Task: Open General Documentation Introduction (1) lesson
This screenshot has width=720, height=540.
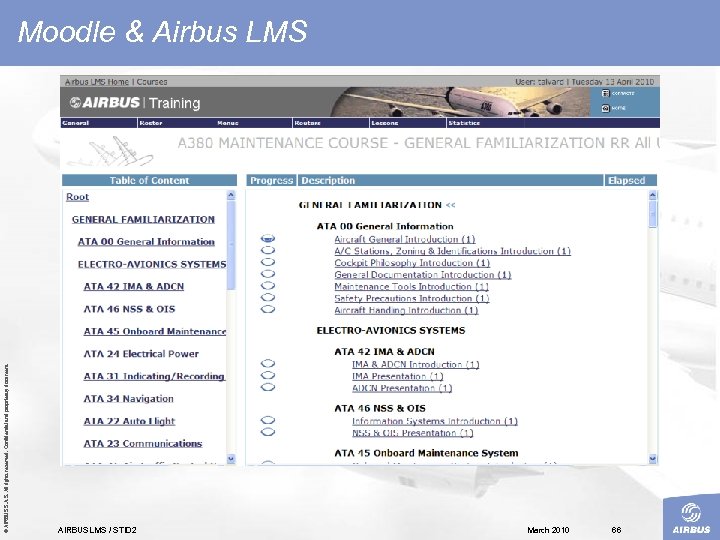Action: (x=422, y=275)
